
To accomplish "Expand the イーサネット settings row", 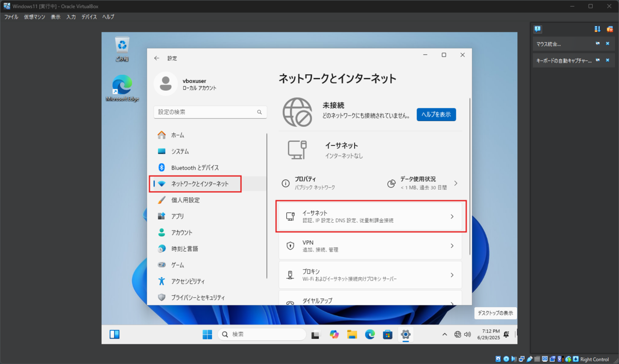I will pyautogui.click(x=370, y=217).
